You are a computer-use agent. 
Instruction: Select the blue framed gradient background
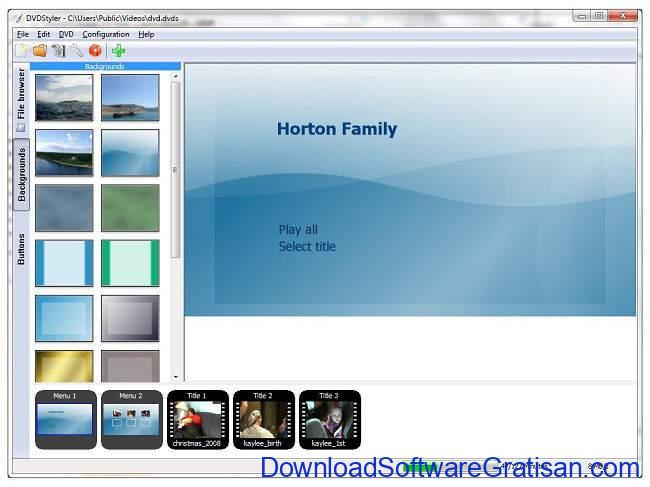click(x=64, y=318)
